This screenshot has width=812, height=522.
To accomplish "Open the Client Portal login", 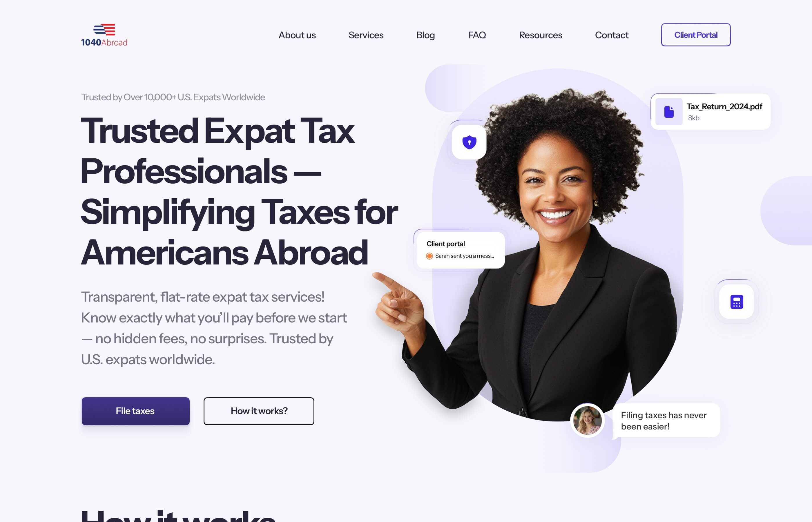I will tap(695, 34).
